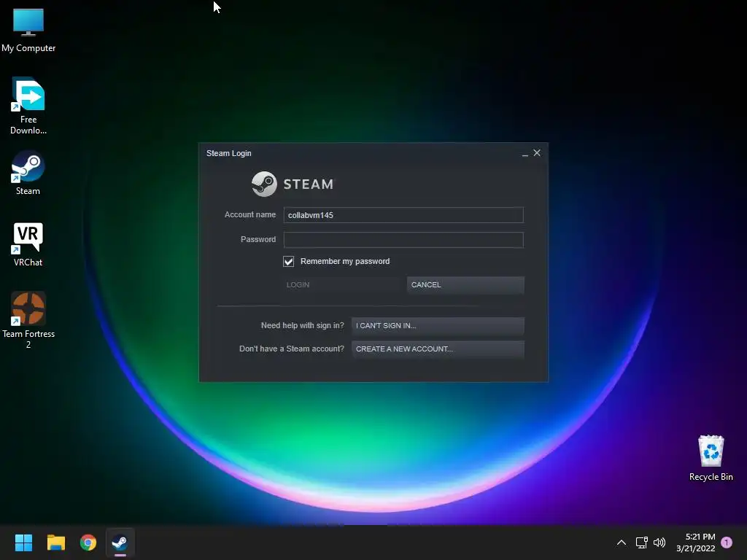Select the Steam desktop shortcut
This screenshot has width=747, height=560.
[28, 172]
